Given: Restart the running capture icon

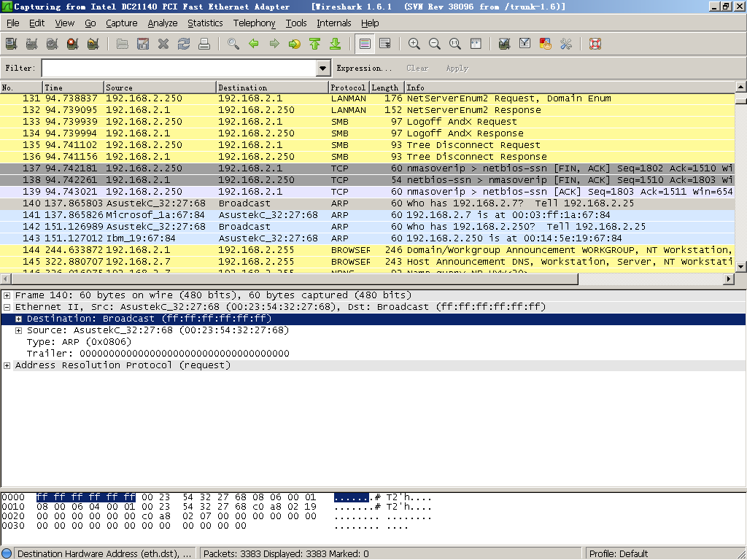Looking at the screenshot, I should tap(93, 44).
